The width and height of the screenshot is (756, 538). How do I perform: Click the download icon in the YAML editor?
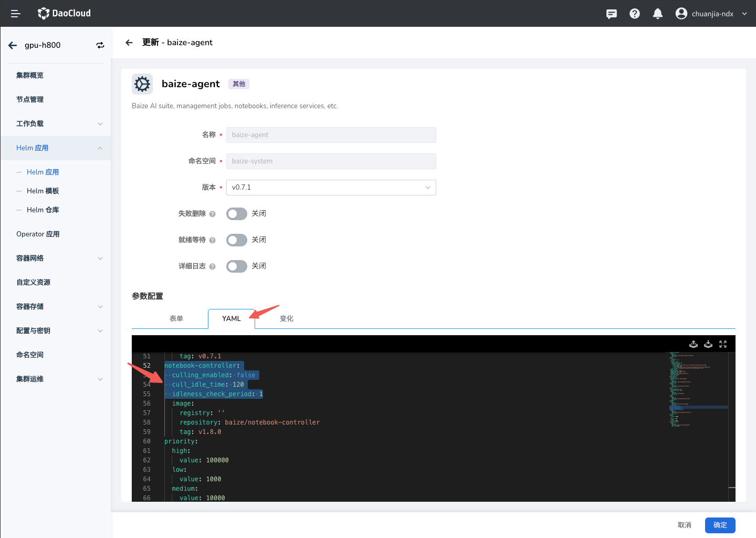708,344
